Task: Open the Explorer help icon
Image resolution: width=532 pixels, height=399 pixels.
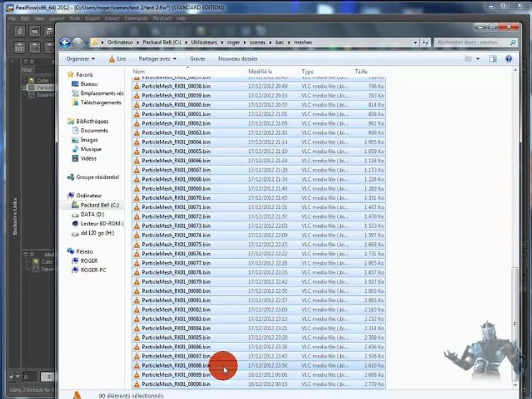Action: click(508, 59)
